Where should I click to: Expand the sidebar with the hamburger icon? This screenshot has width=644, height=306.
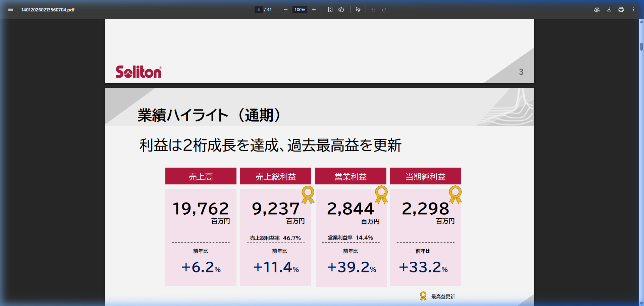pos(11,9)
